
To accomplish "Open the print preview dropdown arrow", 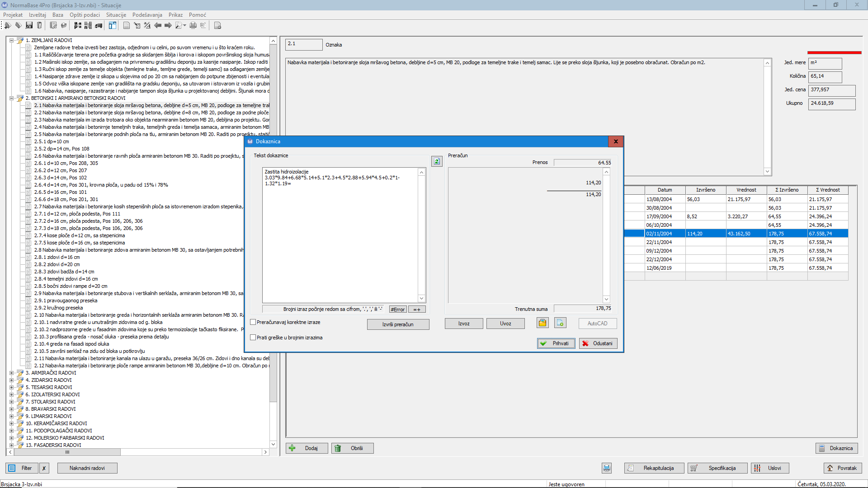I will 185,26.
